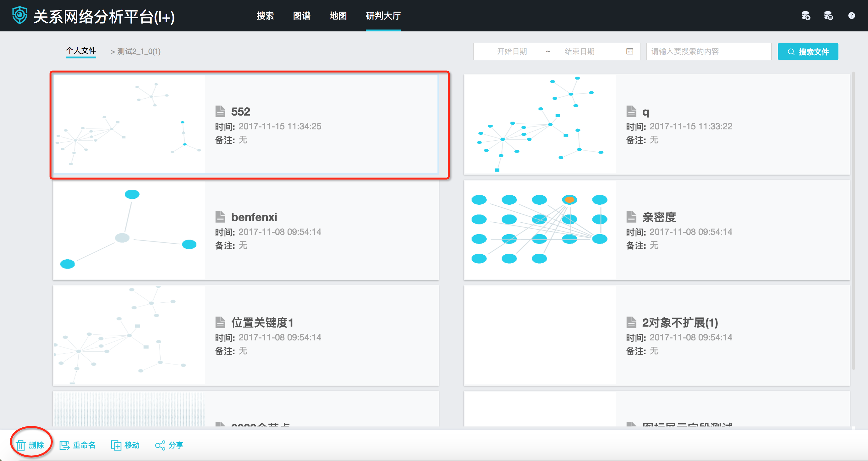This screenshot has width=868, height=461.
Task: Select the blank 2对象不扩展(1) thumbnail
Action: click(540, 335)
